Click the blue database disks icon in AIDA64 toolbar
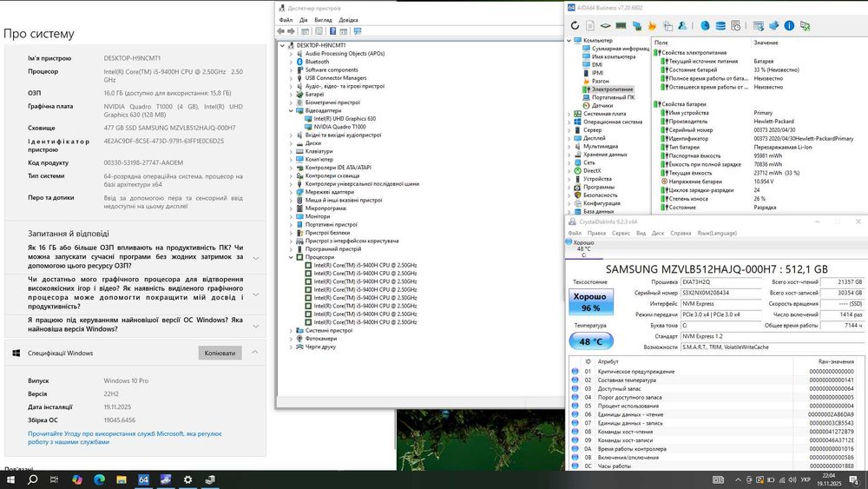The height and width of the screenshot is (489, 868). point(720,25)
